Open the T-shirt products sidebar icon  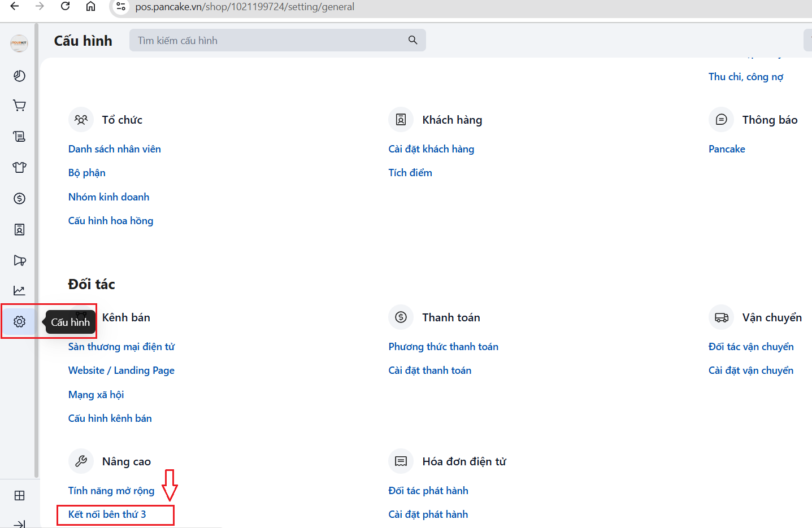19,167
